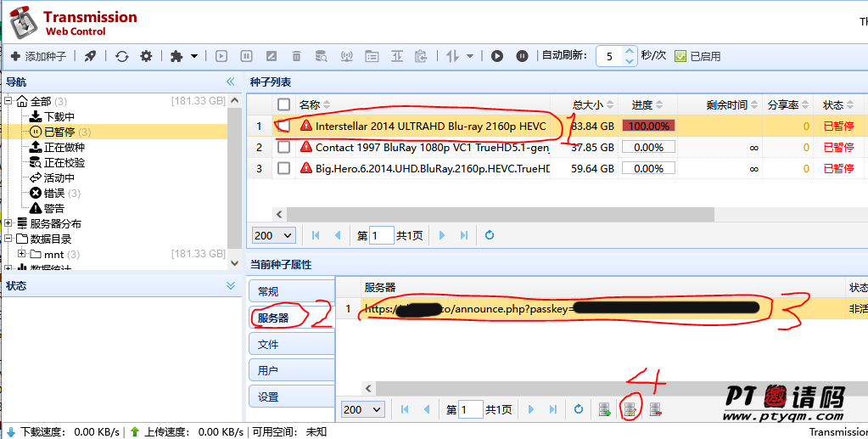This screenshot has height=439, width=868.
Task: Select 下载中 in the navigation tree
Action: [x=59, y=116]
